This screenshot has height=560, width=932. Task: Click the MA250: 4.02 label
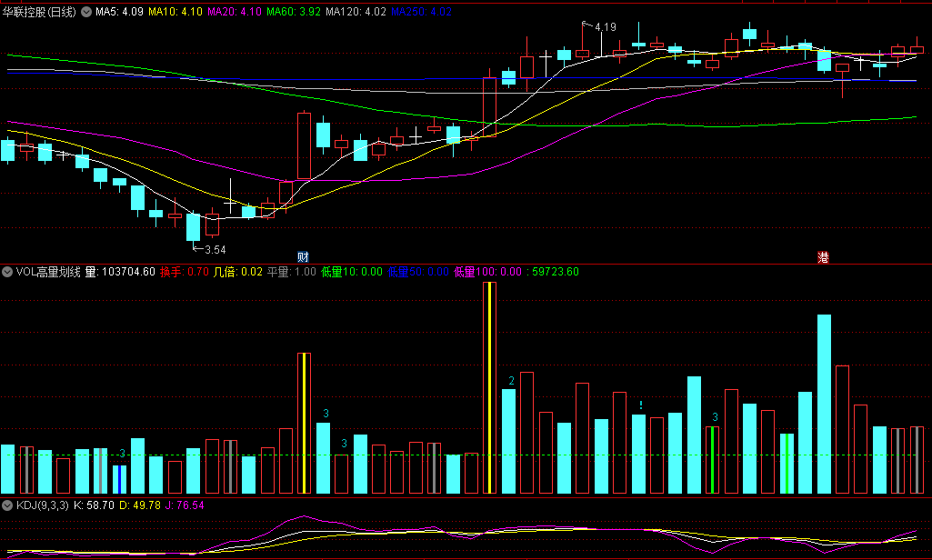pos(421,11)
